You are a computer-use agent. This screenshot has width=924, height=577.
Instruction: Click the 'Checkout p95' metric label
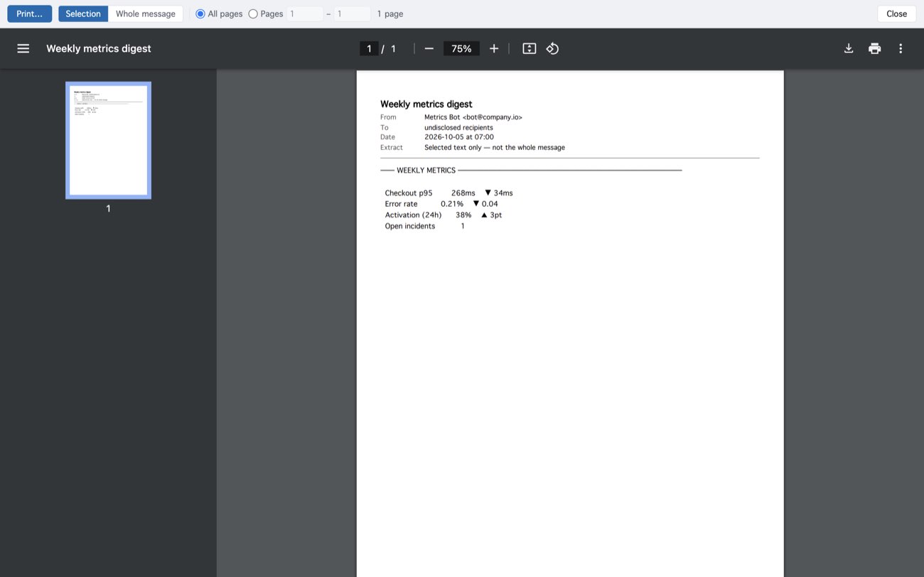409,193
